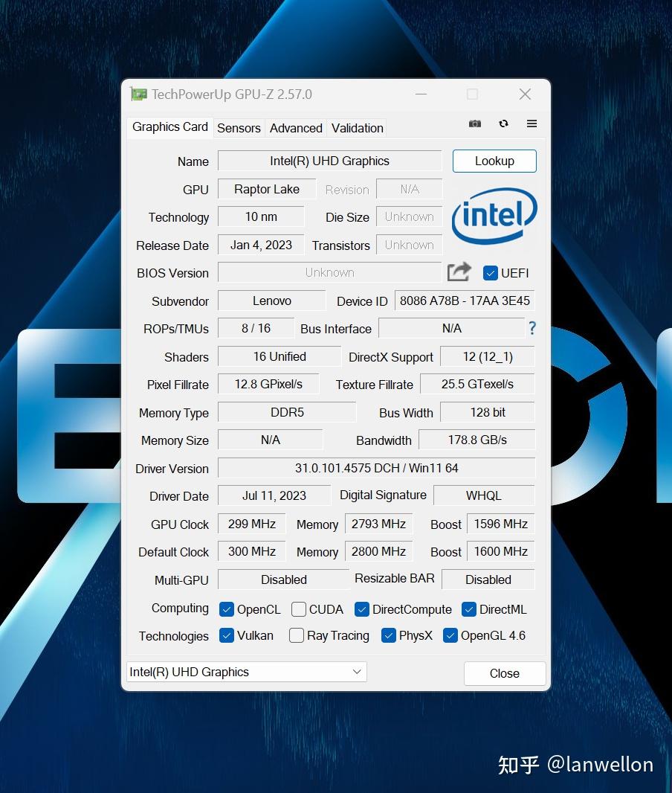Click the BIOS export share icon

coord(459,272)
